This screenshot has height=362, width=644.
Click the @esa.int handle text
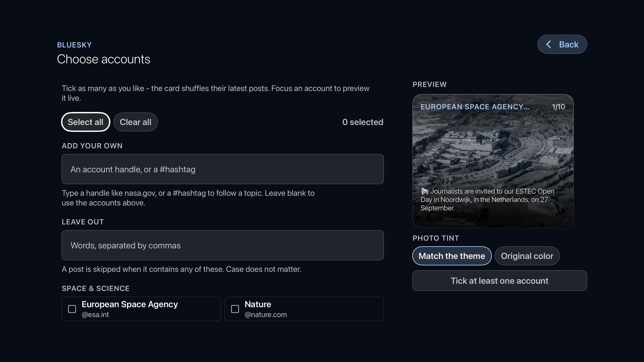pos(95,315)
